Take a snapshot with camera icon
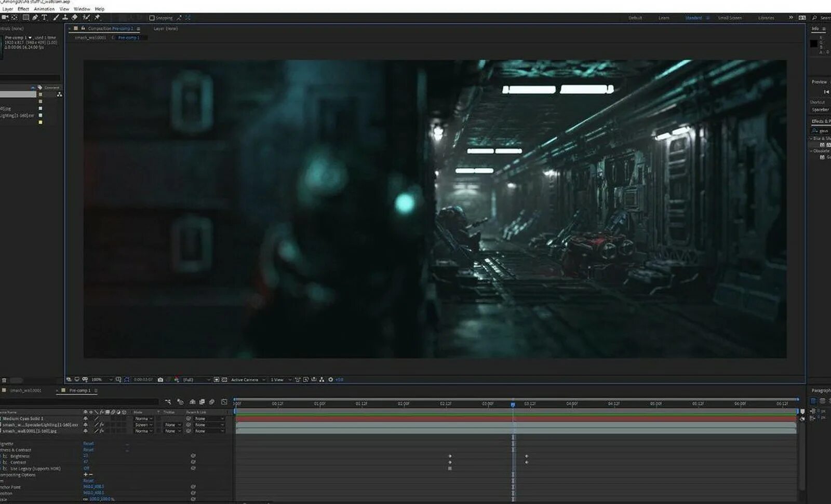831x504 pixels. tap(160, 379)
